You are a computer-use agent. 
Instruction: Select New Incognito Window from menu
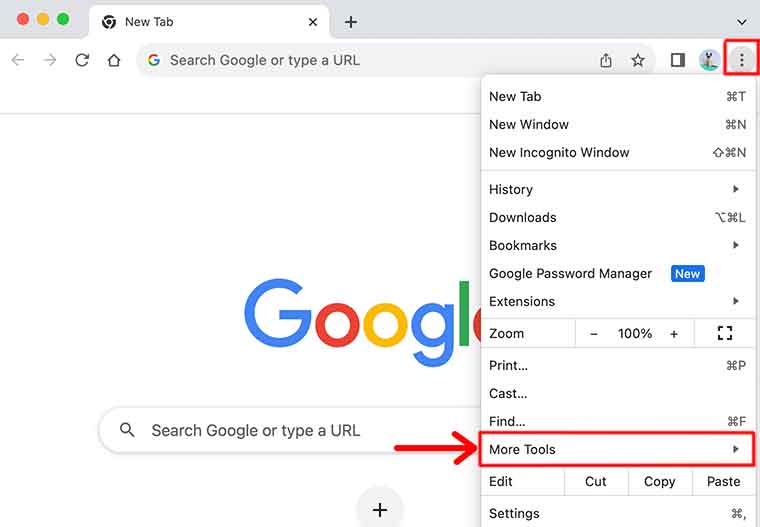point(559,153)
